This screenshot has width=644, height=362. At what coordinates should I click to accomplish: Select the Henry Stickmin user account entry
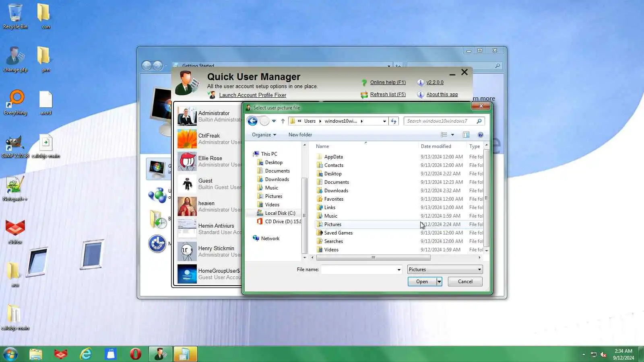pos(209,252)
